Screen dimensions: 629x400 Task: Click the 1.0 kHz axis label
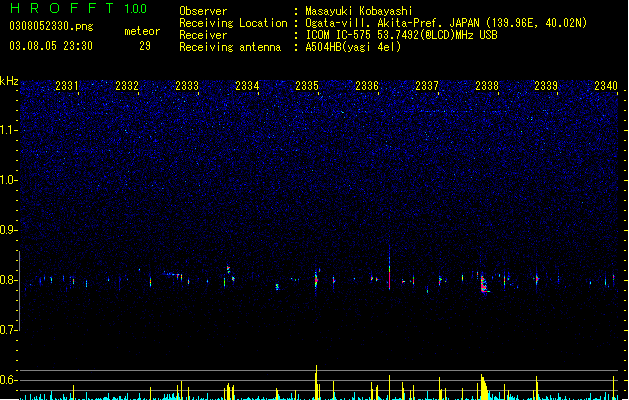coord(8,180)
